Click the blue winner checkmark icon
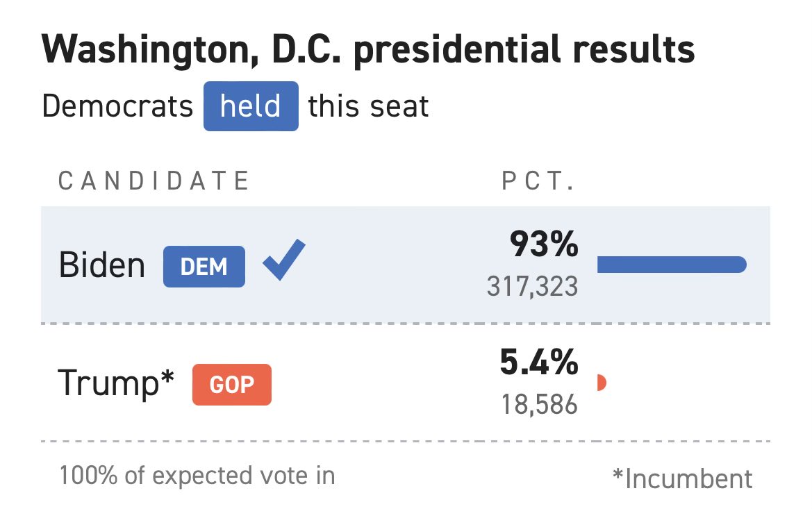 [x=283, y=260]
